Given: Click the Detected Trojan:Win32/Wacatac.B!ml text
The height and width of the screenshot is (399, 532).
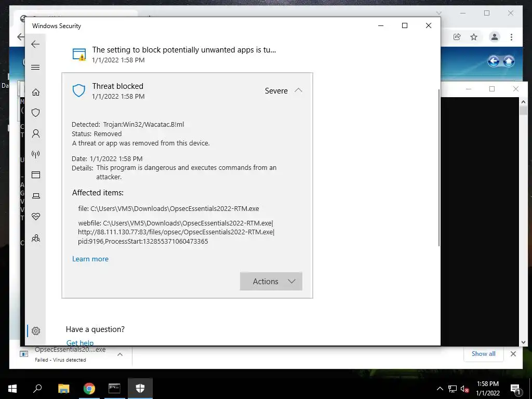Looking at the screenshot, I should [128, 125].
